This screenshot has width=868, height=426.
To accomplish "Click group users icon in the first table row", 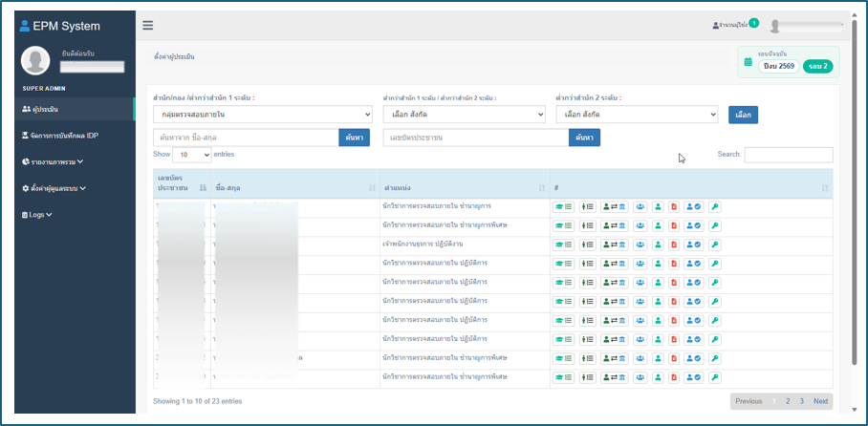I will [x=640, y=207].
